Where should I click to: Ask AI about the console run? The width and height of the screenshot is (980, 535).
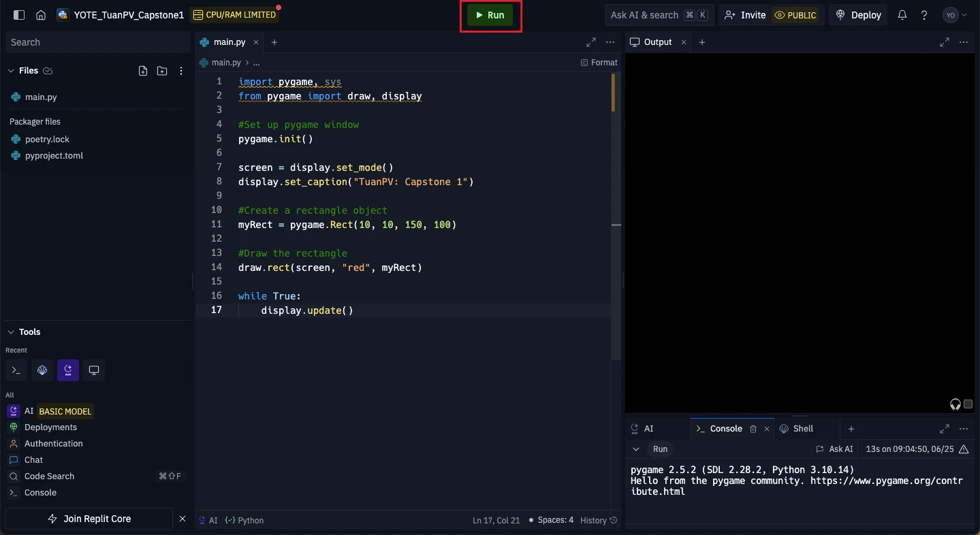point(835,449)
